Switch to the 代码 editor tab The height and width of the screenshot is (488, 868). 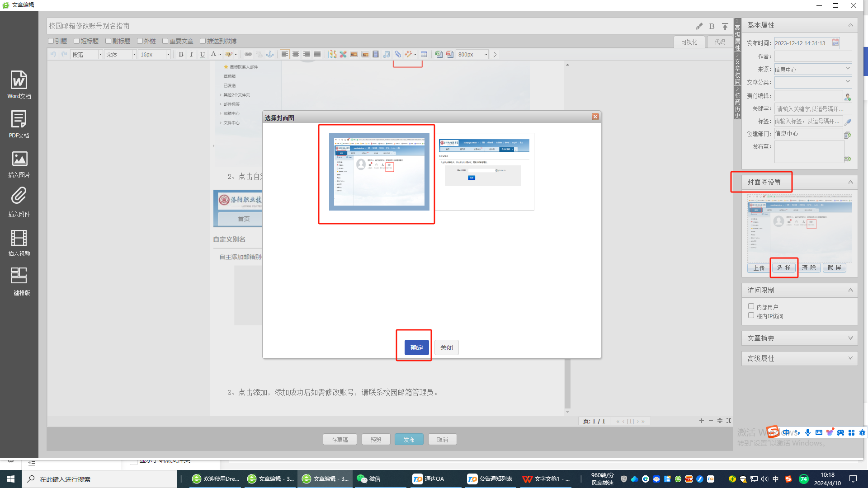[x=720, y=42]
